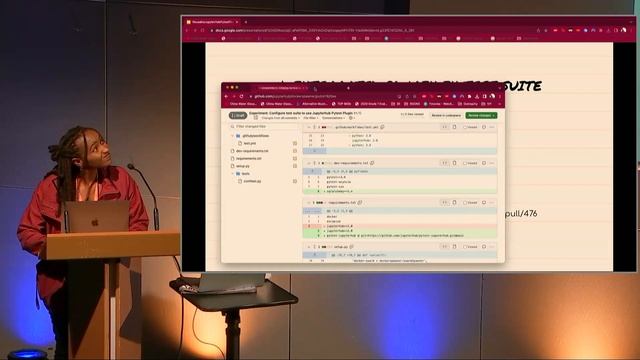The height and width of the screenshot is (360, 640).
Task: Go back in the GitHub browser window
Action: pos(227,96)
